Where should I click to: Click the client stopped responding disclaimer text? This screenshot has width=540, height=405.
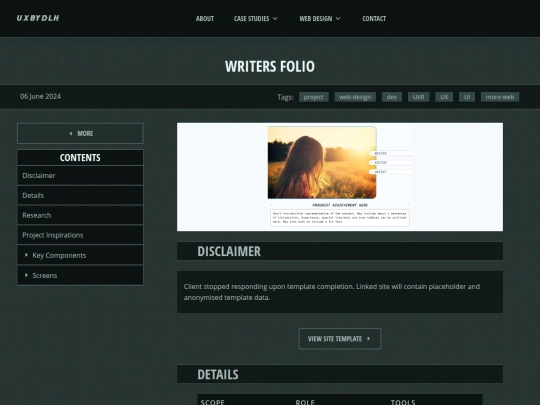tap(332, 292)
